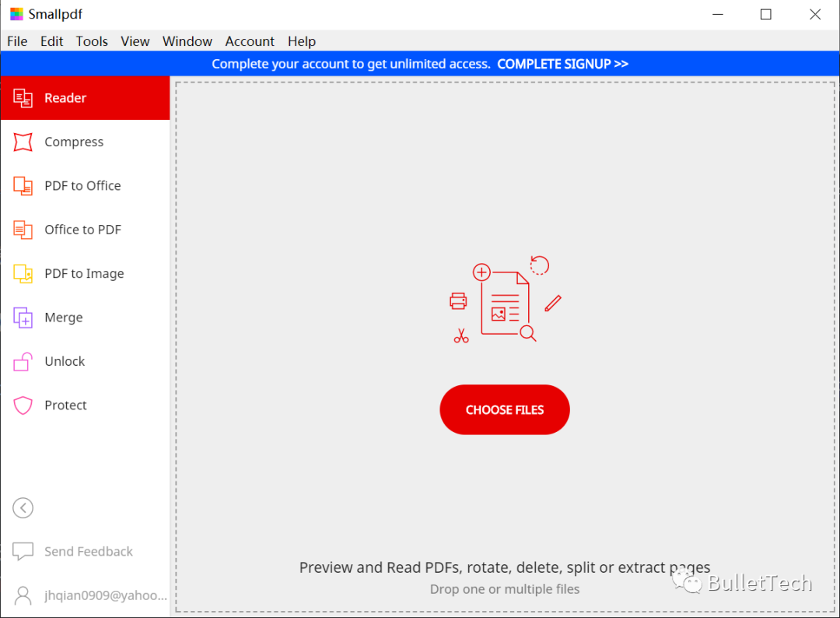Select the Reader label in sidebar

(65, 98)
